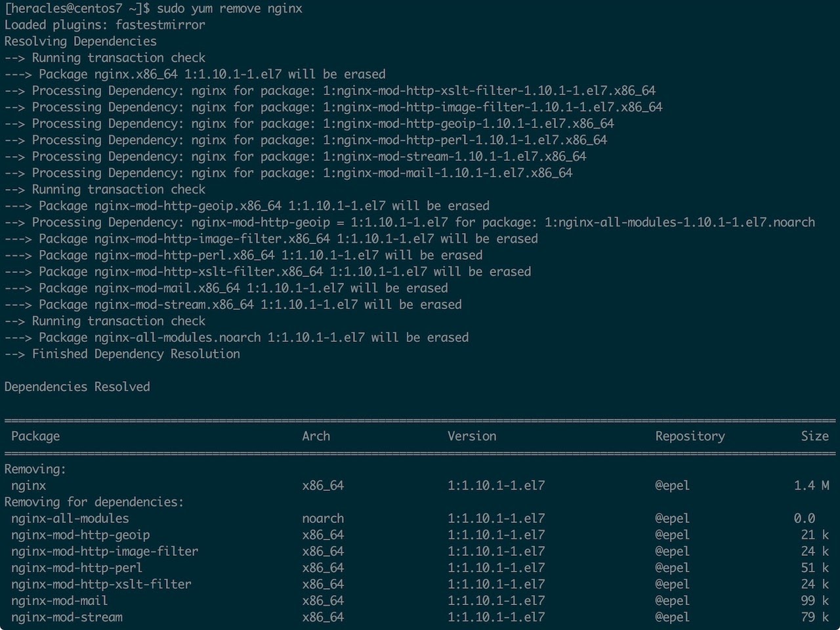Click the 'Removing:' section label
The height and width of the screenshot is (630, 840).
[35, 469]
